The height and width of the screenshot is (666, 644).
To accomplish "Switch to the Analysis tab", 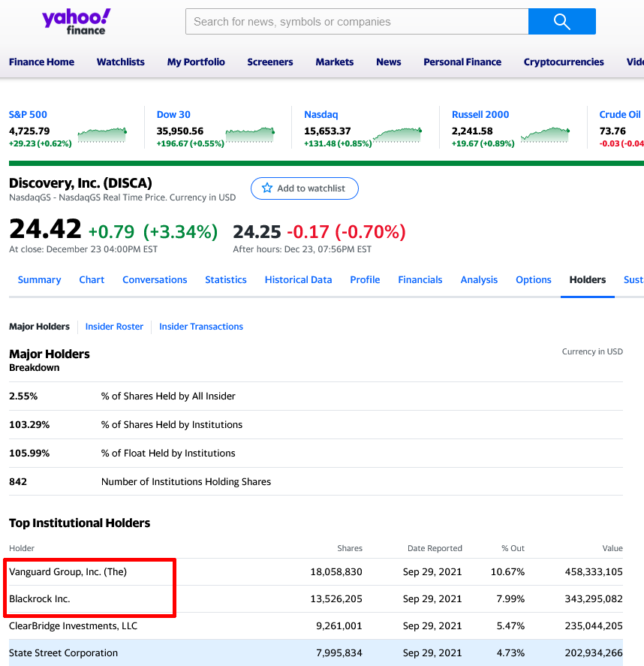I will [x=479, y=280].
